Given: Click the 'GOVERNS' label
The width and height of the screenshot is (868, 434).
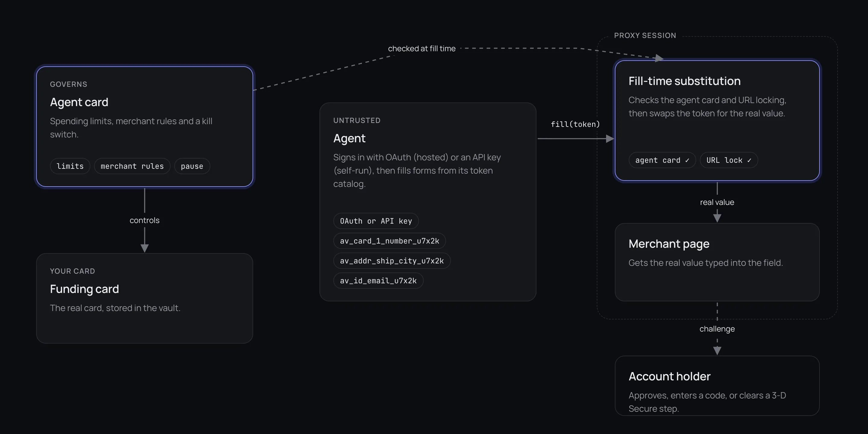Looking at the screenshot, I should 69,84.
